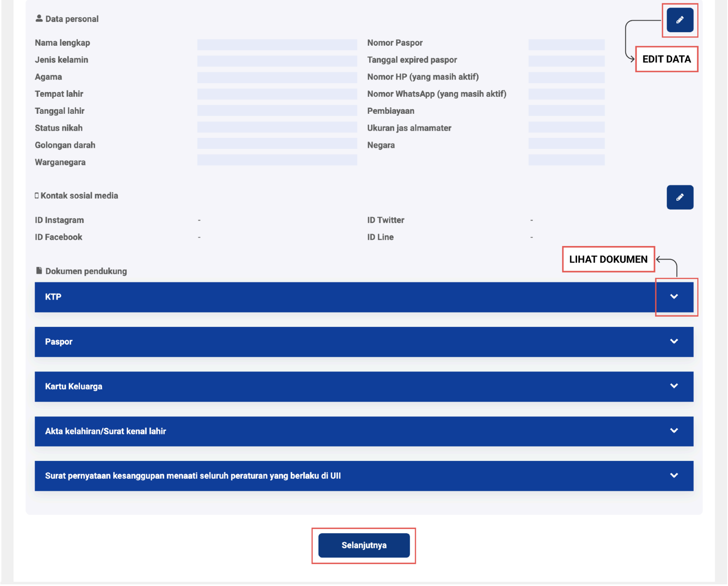Expand the Surat pernyataan kesanggupan chevron
The width and height of the screenshot is (728, 586).
click(x=674, y=476)
